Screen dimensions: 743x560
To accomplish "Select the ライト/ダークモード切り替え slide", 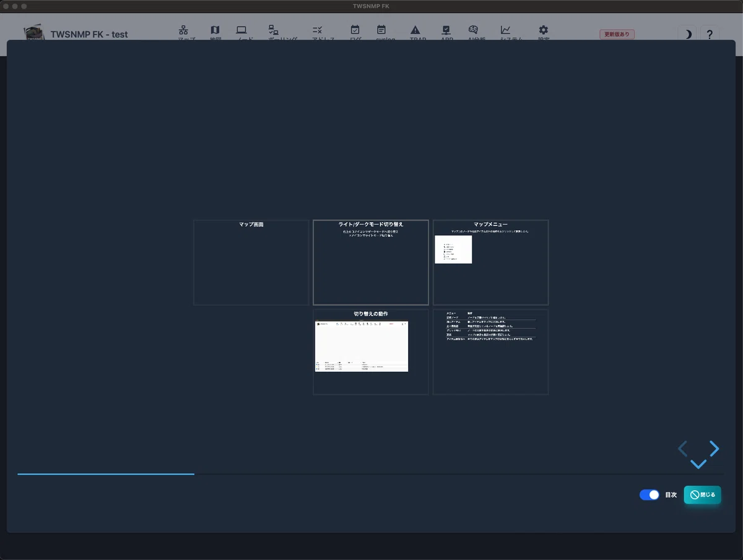I will 371,262.
